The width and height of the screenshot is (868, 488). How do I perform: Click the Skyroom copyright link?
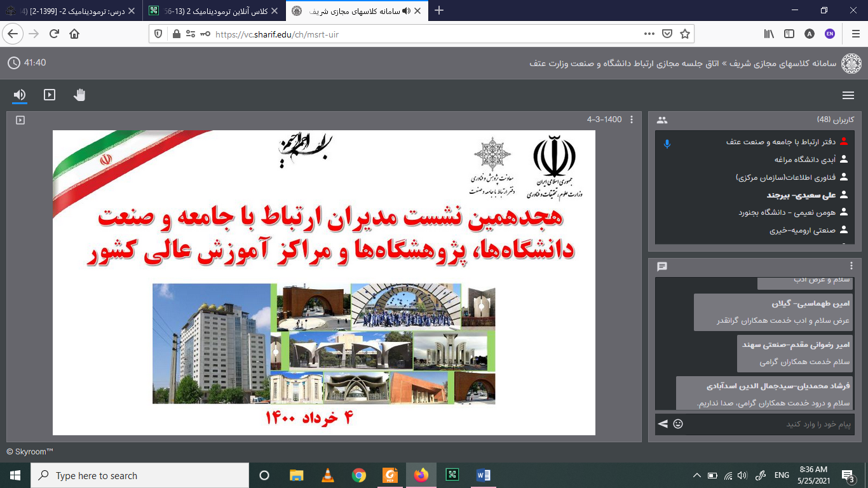(29, 451)
